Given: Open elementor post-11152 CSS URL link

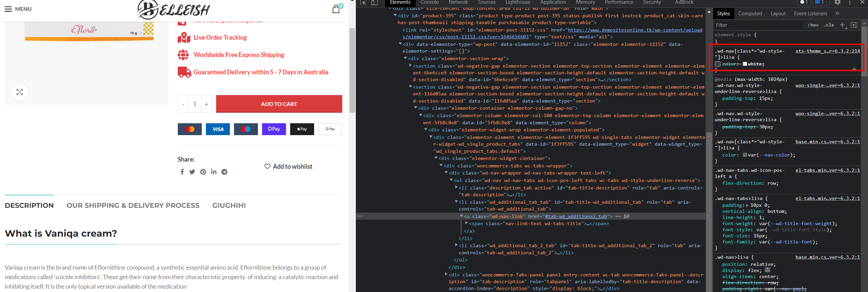Looking at the screenshot, I should pyautogui.click(x=552, y=33).
